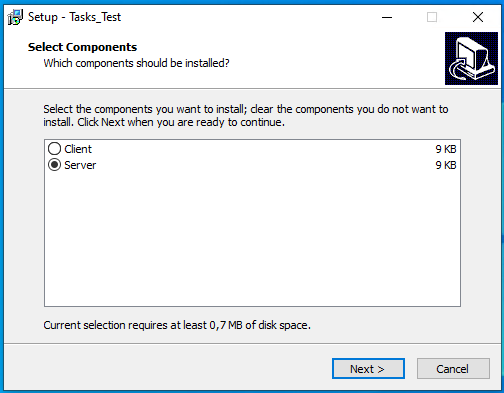504x393 pixels.
Task: Abort installation with the Cancel button
Action: (453, 369)
